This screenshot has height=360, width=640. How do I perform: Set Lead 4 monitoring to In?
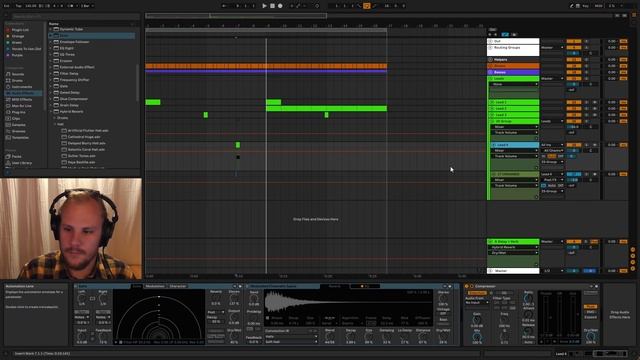pyautogui.click(x=544, y=156)
